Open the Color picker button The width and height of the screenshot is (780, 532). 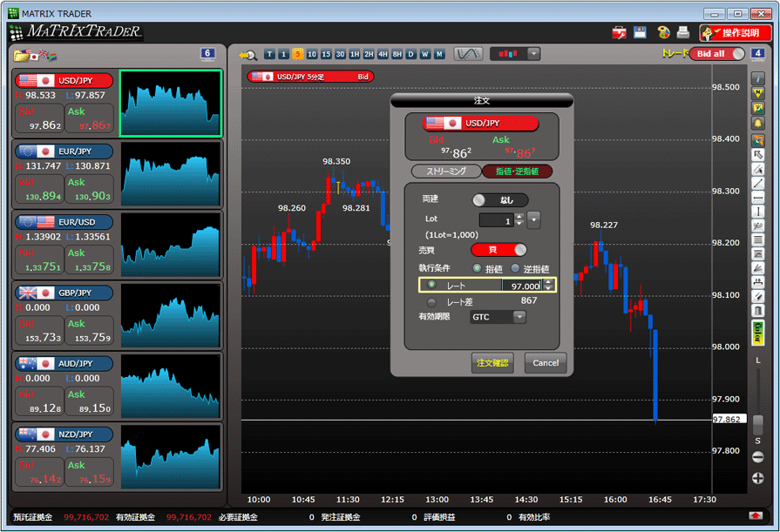pos(757,333)
